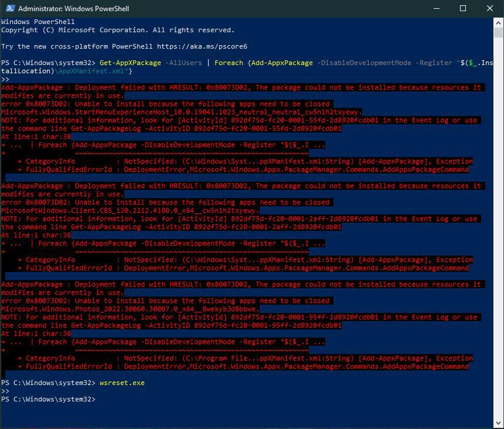Click the '\AppXManifest.xml' text in the typed command

click(91, 71)
